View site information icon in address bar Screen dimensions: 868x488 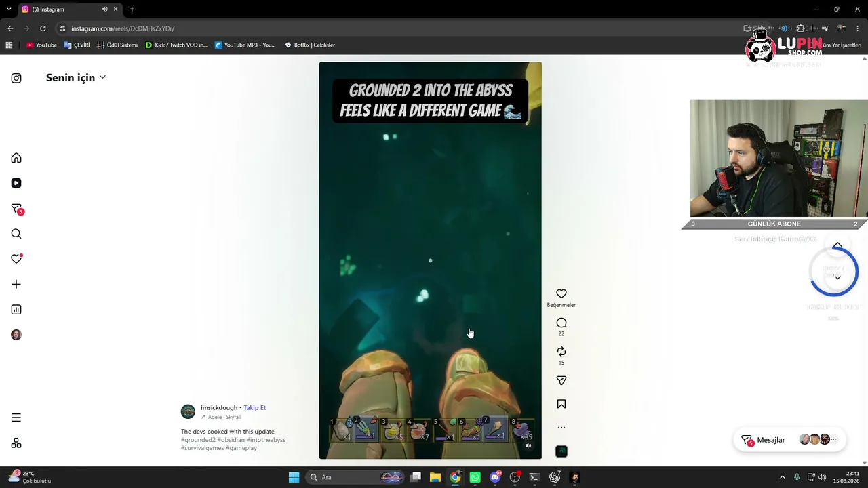tap(62, 28)
